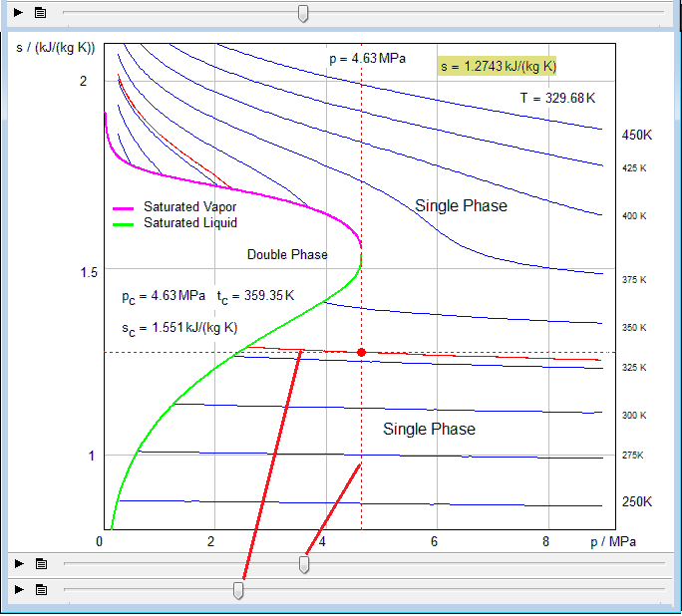
Task: Click the lower Single Phase label
Action: [x=429, y=429]
